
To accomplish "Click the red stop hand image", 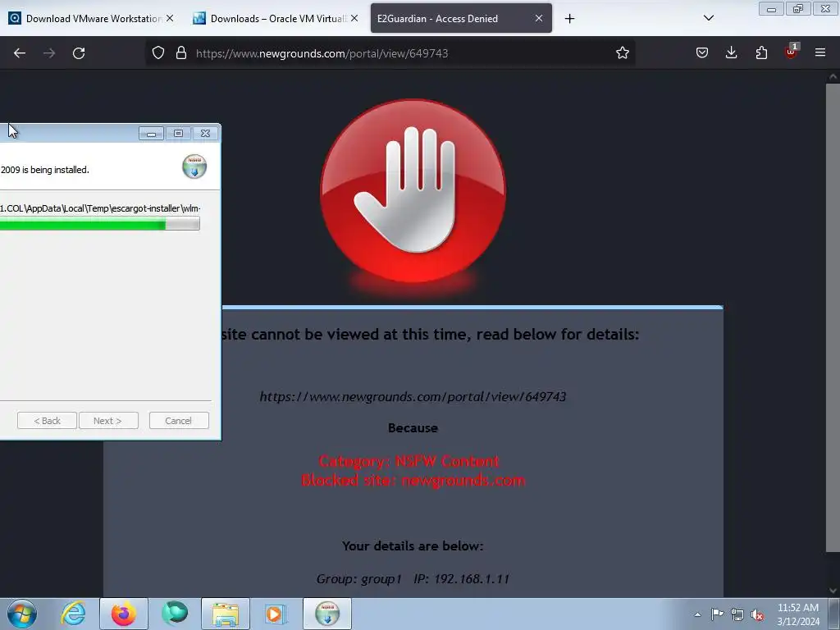I will click(413, 191).
